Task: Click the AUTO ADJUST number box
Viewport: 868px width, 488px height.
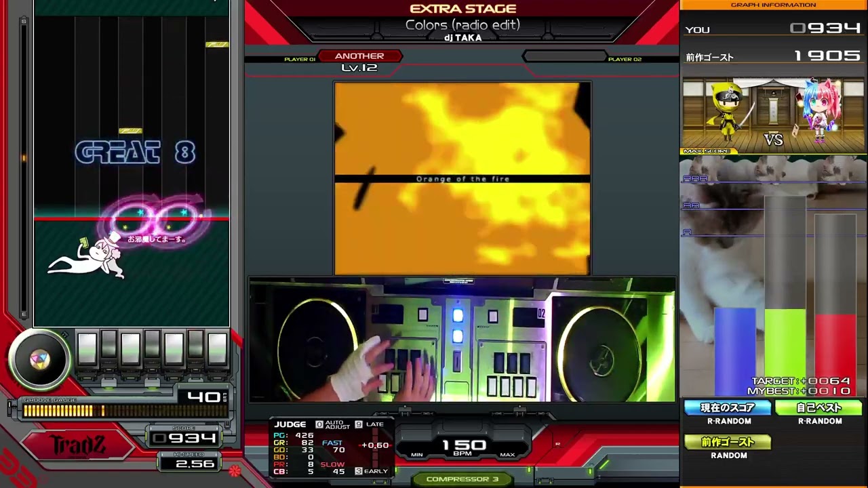Action: (x=319, y=424)
